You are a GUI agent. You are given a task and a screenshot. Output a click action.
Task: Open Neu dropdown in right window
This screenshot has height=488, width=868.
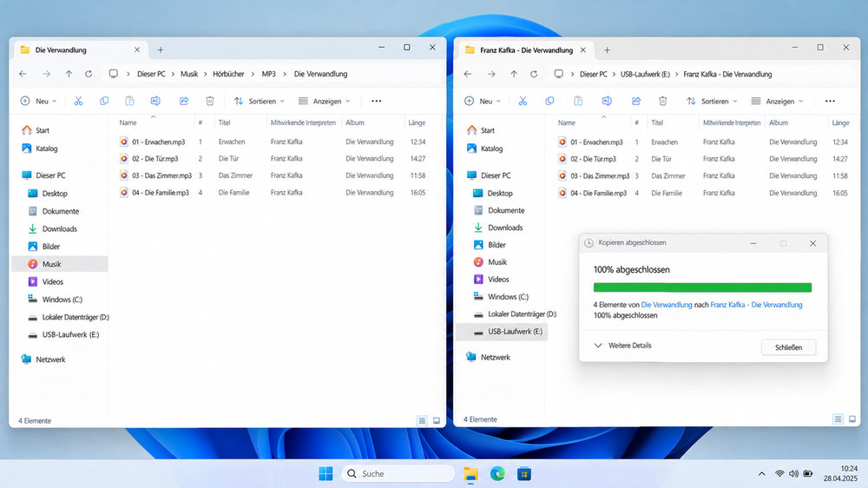tap(483, 101)
